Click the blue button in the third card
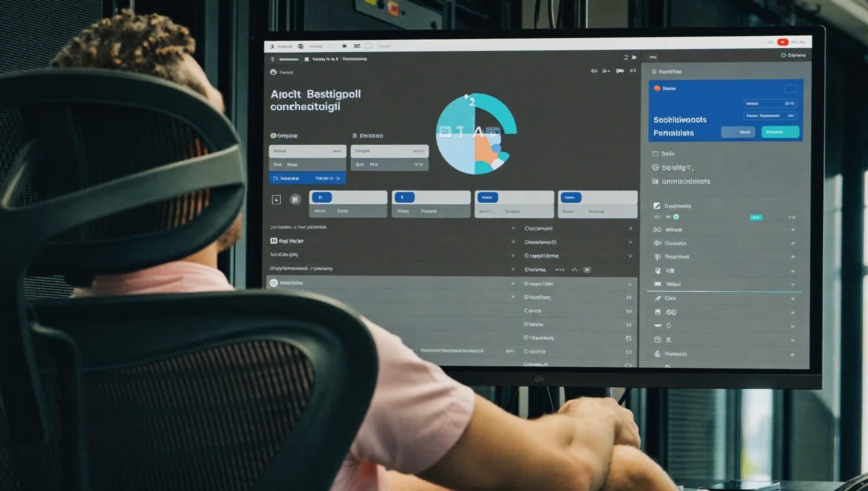868x491 pixels. pos(487,197)
